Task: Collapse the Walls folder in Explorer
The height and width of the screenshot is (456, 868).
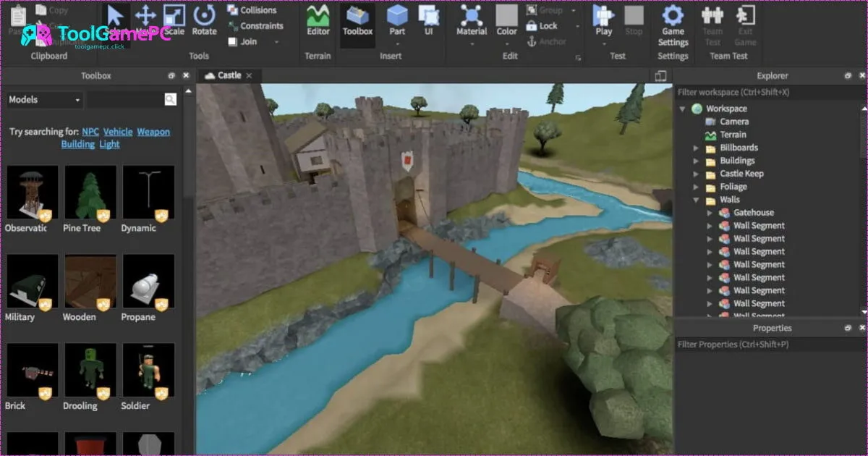Action: click(697, 199)
